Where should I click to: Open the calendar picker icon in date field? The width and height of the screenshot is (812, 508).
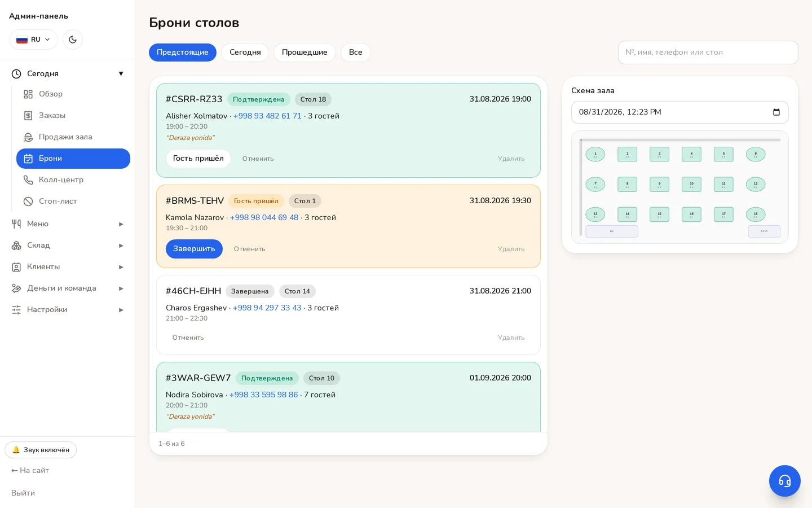point(776,112)
